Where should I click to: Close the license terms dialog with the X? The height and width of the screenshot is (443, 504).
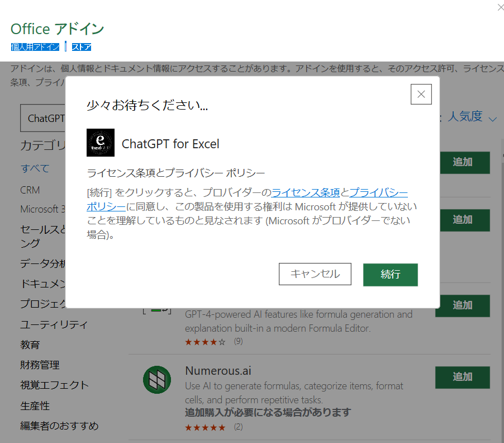(421, 95)
